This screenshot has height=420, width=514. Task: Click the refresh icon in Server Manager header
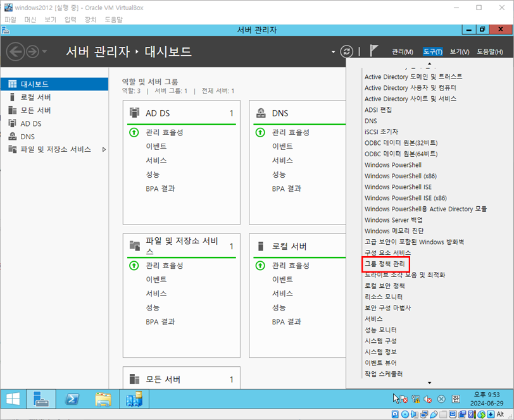[x=346, y=51]
